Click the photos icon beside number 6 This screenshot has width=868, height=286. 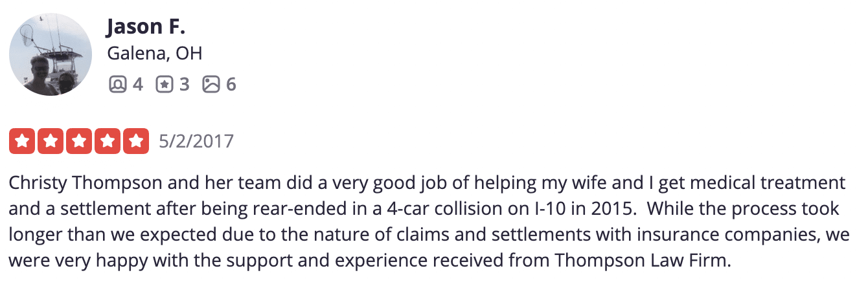pos(211,84)
